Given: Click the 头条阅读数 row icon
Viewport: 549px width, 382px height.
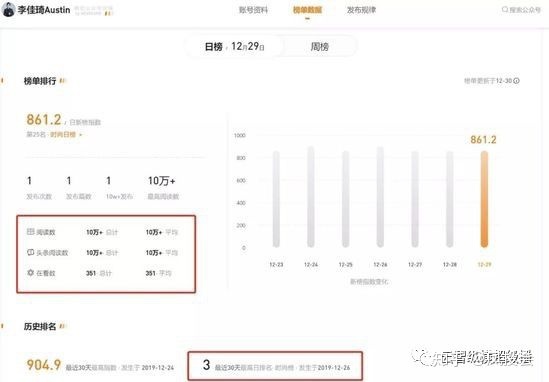Looking at the screenshot, I should click(30, 252).
